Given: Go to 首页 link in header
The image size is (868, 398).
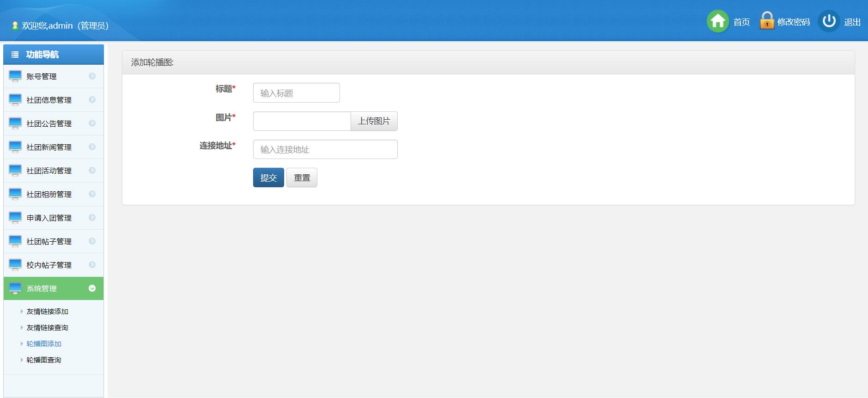Looking at the screenshot, I should pyautogui.click(x=741, y=22).
